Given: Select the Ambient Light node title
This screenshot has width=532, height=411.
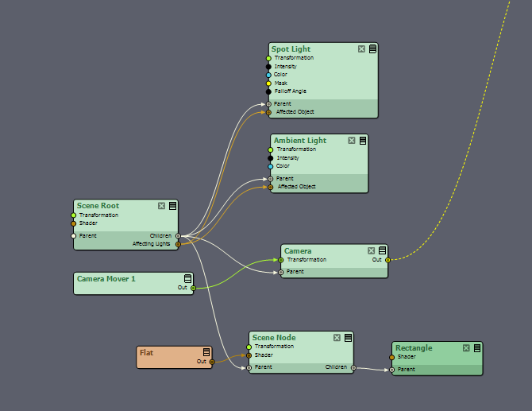Looking at the screenshot, I should (300, 140).
